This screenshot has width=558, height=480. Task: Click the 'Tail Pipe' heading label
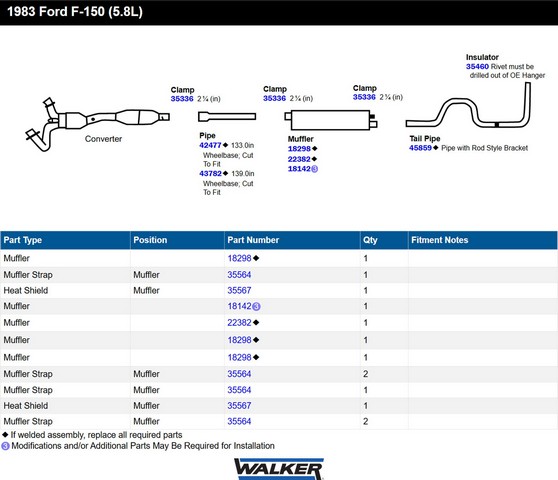pos(425,138)
